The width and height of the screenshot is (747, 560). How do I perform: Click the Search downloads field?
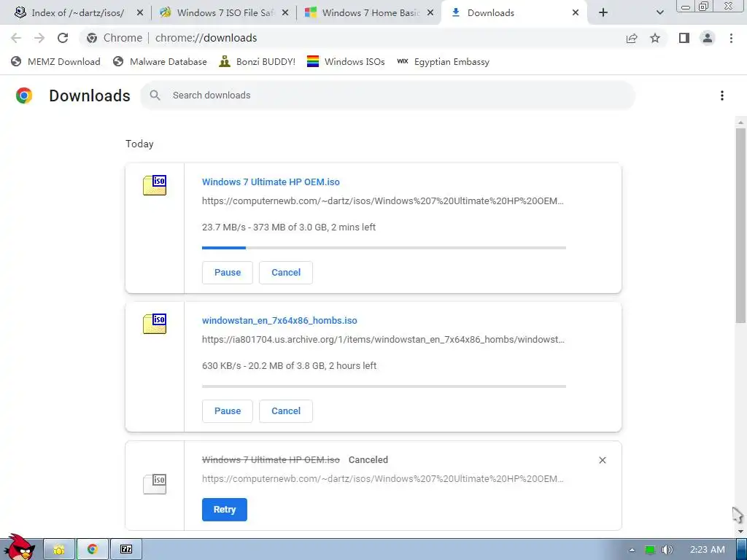point(388,96)
